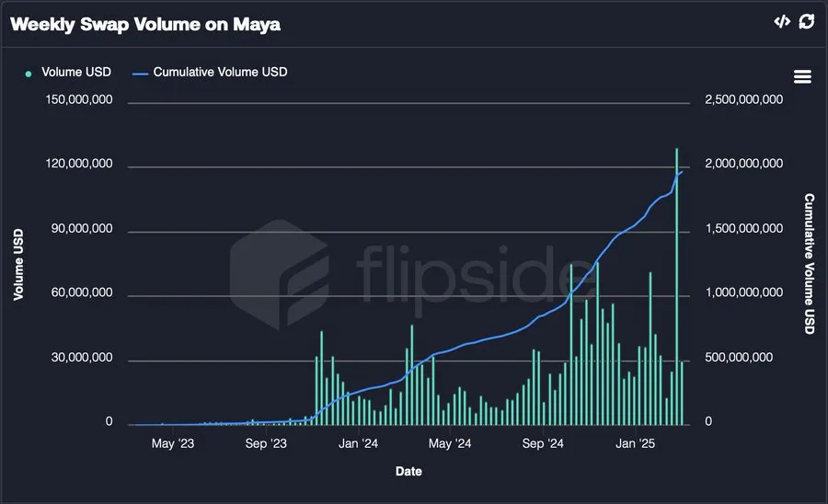Select the tallest weekly volume bar

tap(676, 287)
